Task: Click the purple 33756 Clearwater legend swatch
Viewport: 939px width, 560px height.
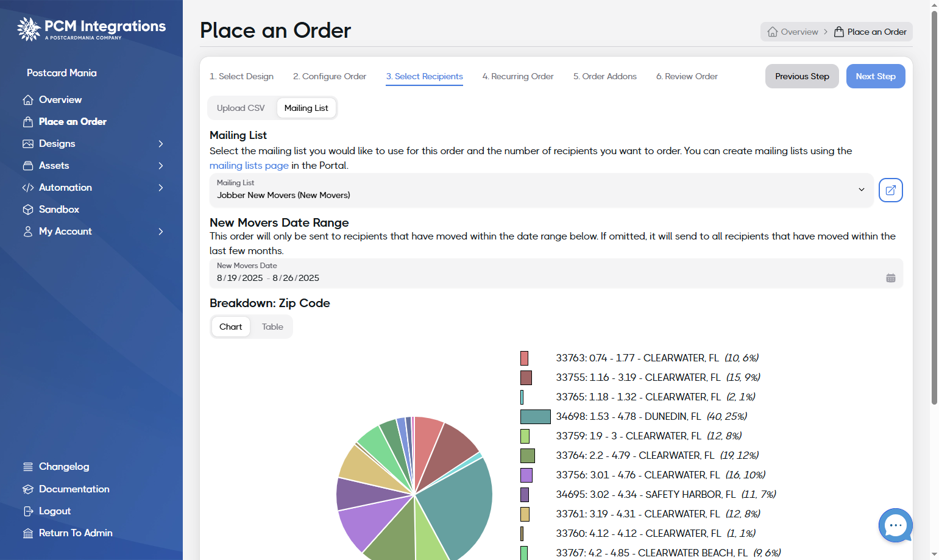Action: click(x=526, y=475)
